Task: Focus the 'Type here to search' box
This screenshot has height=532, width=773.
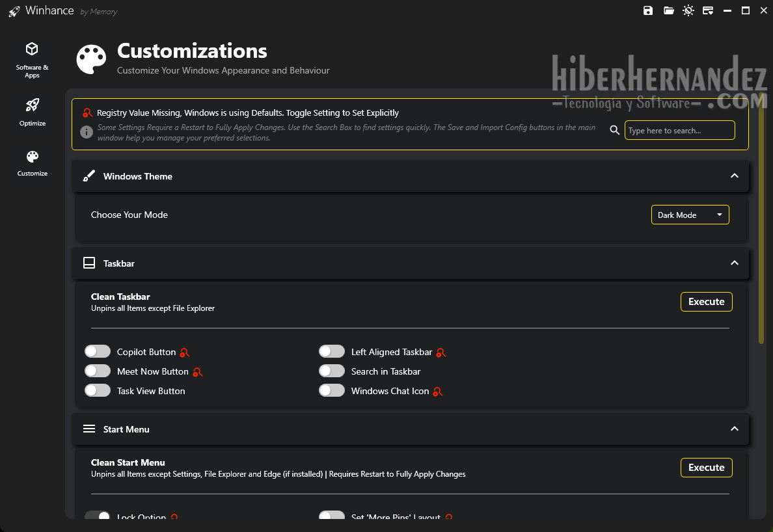Action: tap(679, 130)
